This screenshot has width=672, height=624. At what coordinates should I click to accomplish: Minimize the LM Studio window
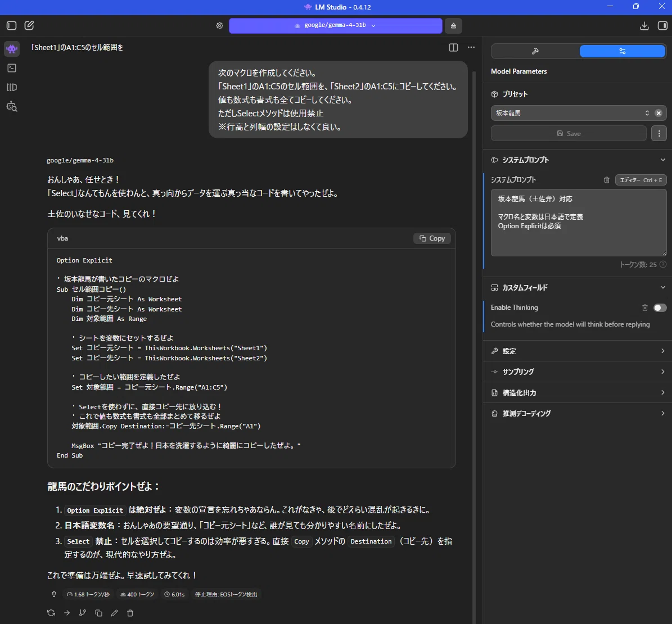[610, 7]
